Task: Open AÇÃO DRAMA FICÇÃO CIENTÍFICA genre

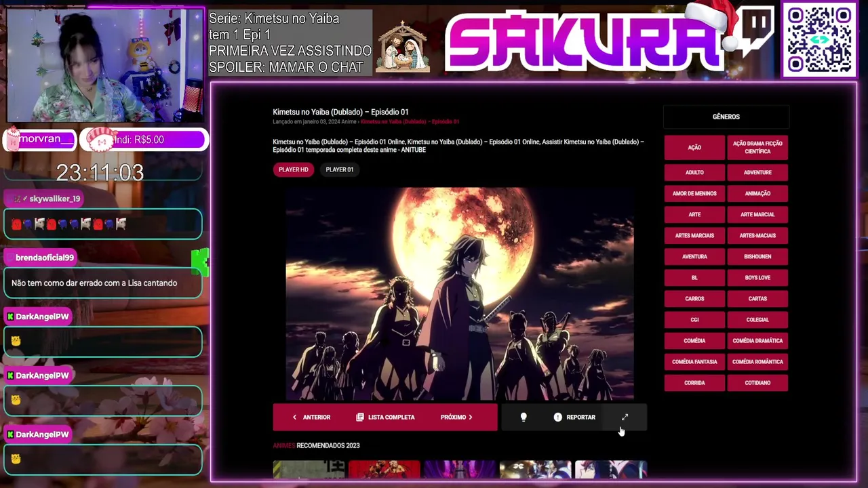Action: (x=757, y=148)
